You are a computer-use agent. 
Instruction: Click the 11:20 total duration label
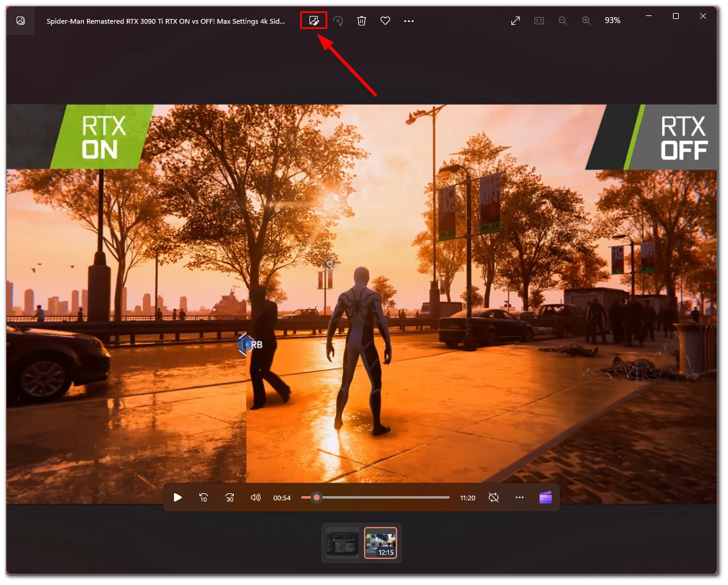pyautogui.click(x=468, y=498)
